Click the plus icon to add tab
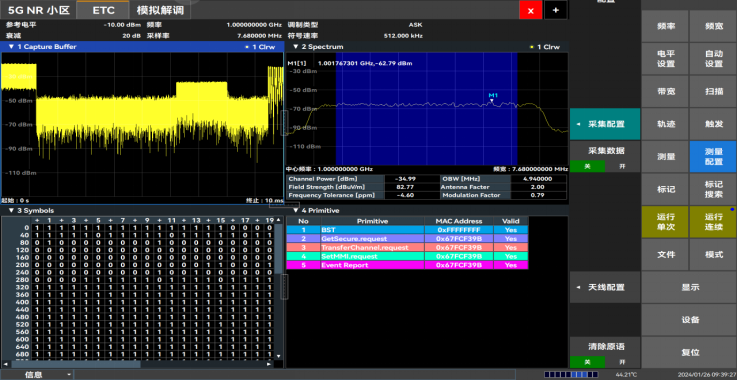 (x=556, y=10)
